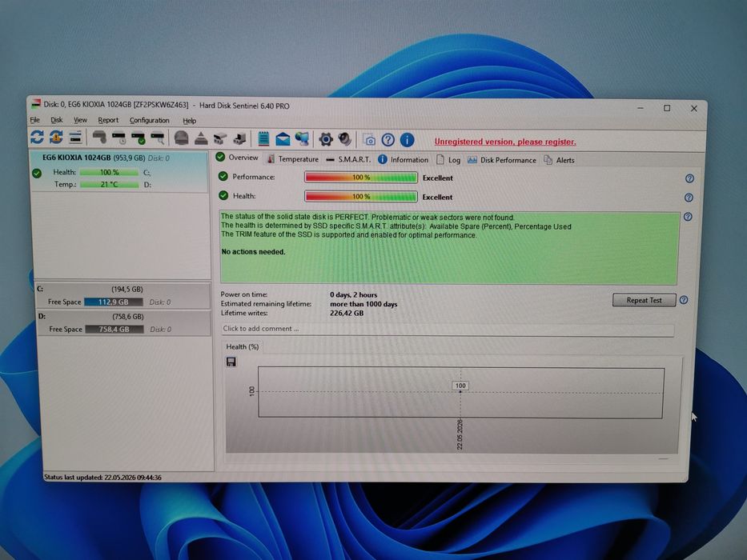Open the notepad text report icon

[x=263, y=138]
